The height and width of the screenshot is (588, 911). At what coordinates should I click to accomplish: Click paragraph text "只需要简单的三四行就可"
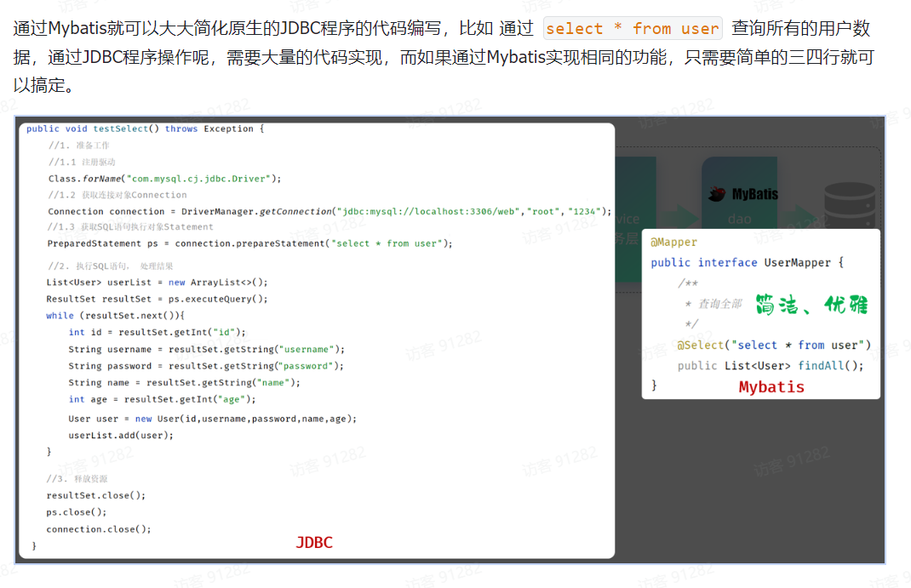(x=780, y=57)
